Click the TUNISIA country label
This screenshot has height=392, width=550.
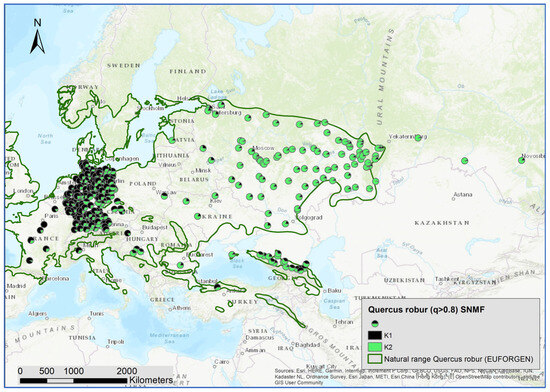pos(82,338)
